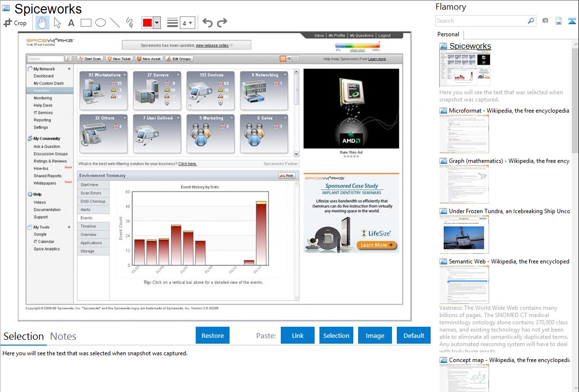Click the icebreaking ship snapshot thumbnail

[x=464, y=234]
